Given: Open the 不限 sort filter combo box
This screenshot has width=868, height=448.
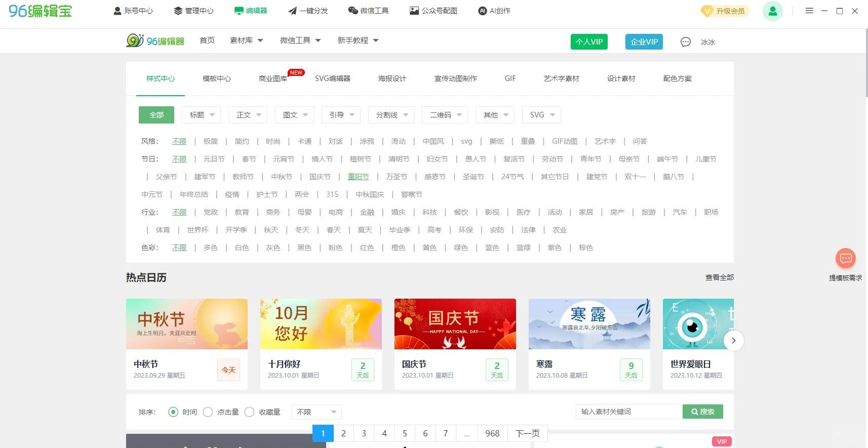Looking at the screenshot, I should coord(317,412).
